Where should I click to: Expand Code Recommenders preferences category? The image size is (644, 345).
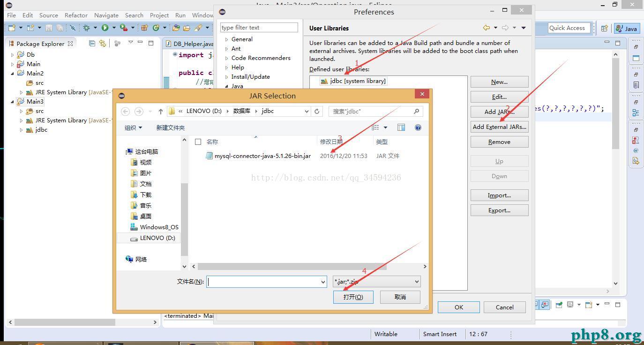coord(226,58)
